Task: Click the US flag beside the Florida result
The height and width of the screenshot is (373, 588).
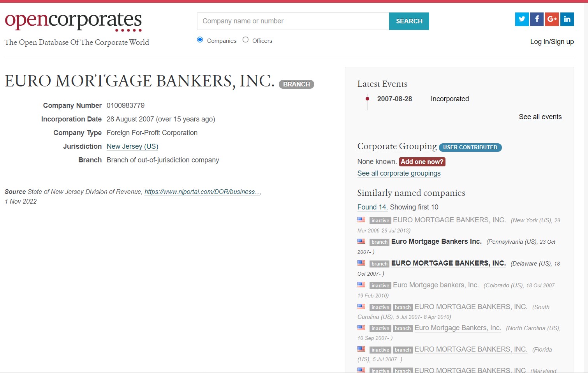Action: point(361,349)
